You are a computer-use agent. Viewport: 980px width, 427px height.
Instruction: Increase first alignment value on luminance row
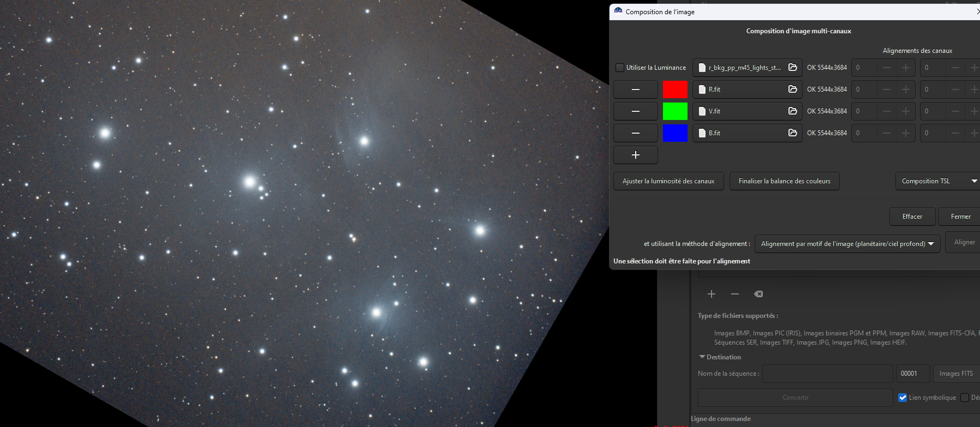906,68
